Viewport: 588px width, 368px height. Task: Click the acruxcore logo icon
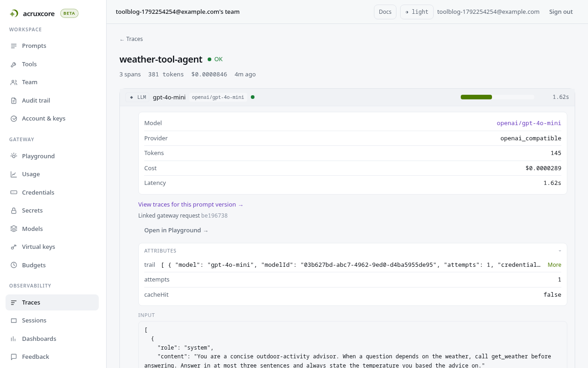point(14,13)
